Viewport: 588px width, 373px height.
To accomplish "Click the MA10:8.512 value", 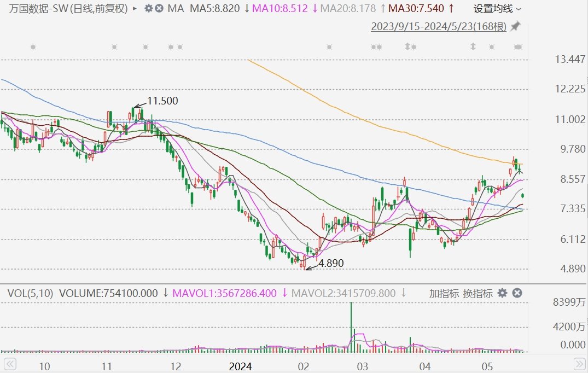I will pyautogui.click(x=280, y=8).
